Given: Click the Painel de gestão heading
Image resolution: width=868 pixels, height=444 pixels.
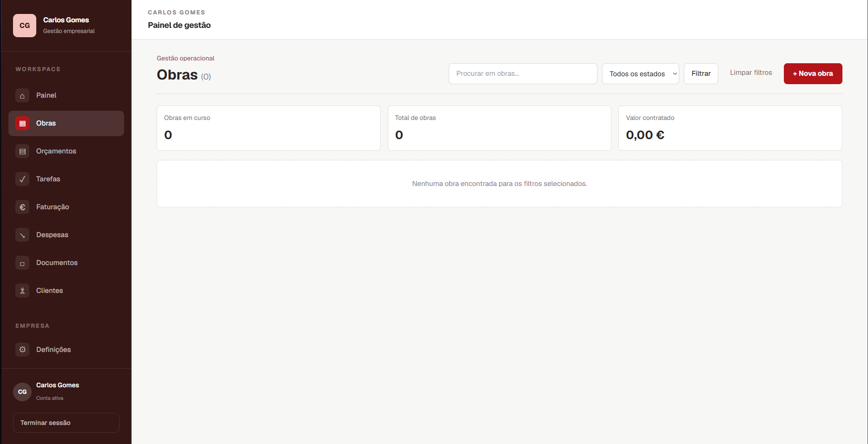Looking at the screenshot, I should click(x=179, y=25).
